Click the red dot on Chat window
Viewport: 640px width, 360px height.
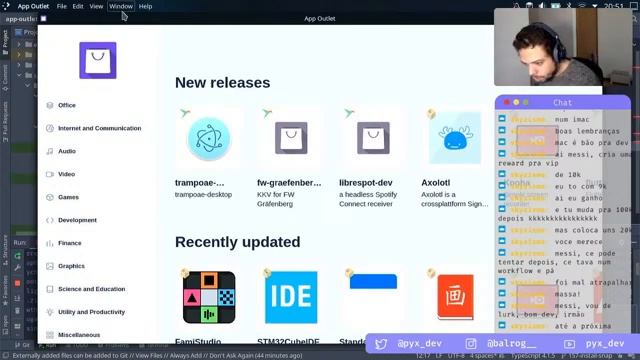coord(507,102)
